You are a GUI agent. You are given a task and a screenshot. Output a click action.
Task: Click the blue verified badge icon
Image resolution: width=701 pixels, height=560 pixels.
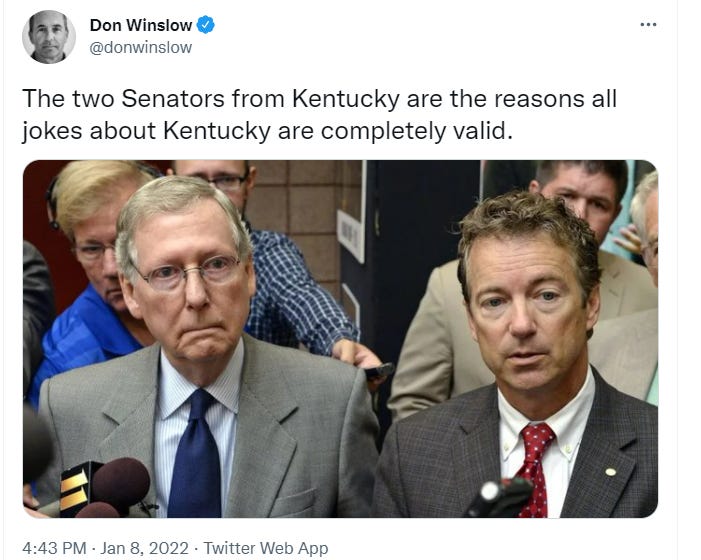coord(206,25)
